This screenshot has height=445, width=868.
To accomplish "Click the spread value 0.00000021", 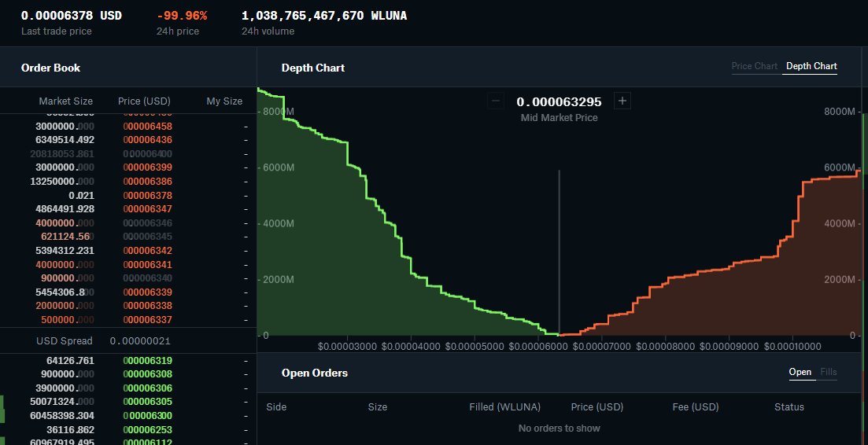I will 140,341.
